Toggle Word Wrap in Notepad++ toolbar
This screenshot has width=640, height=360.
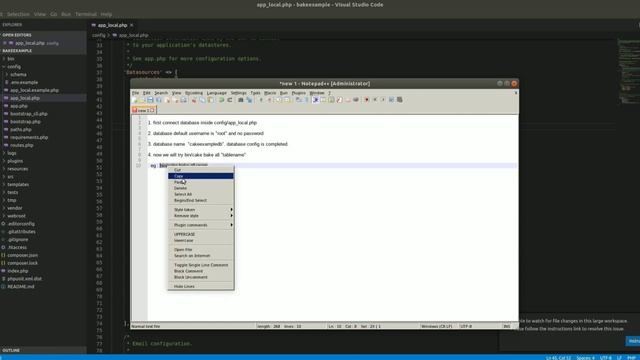298,100
